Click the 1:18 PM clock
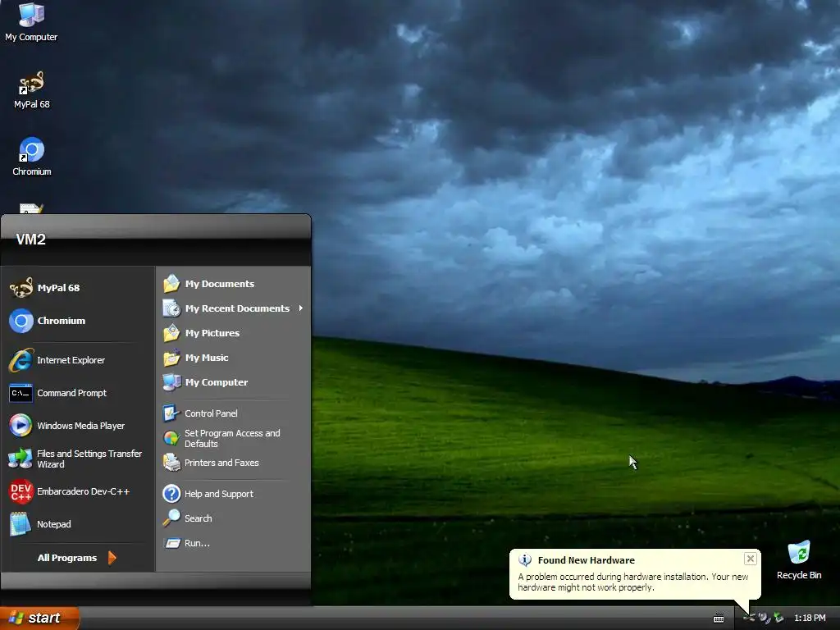 point(810,619)
